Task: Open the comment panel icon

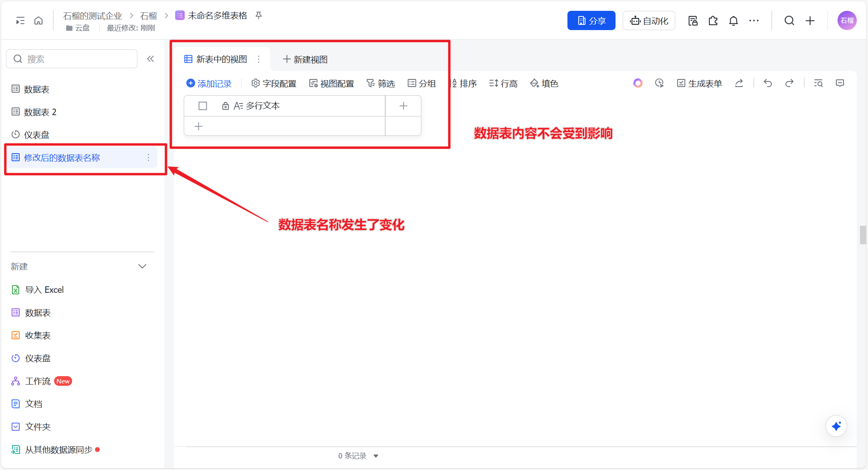Action: point(840,83)
